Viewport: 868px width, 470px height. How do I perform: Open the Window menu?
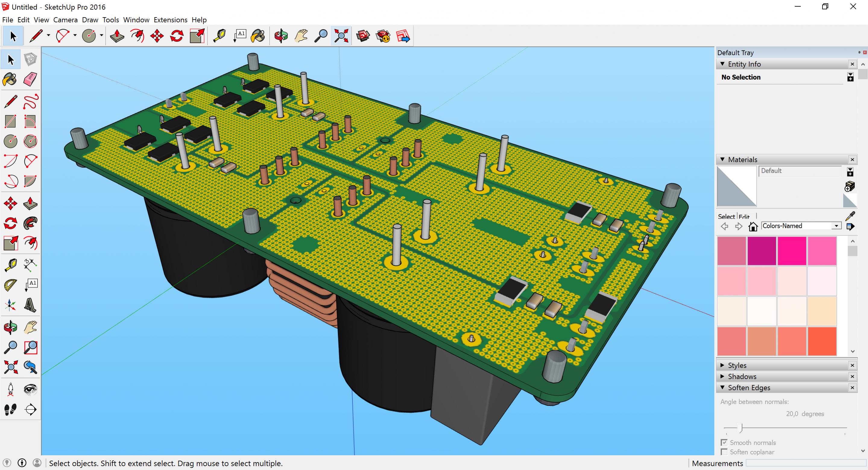coord(136,20)
